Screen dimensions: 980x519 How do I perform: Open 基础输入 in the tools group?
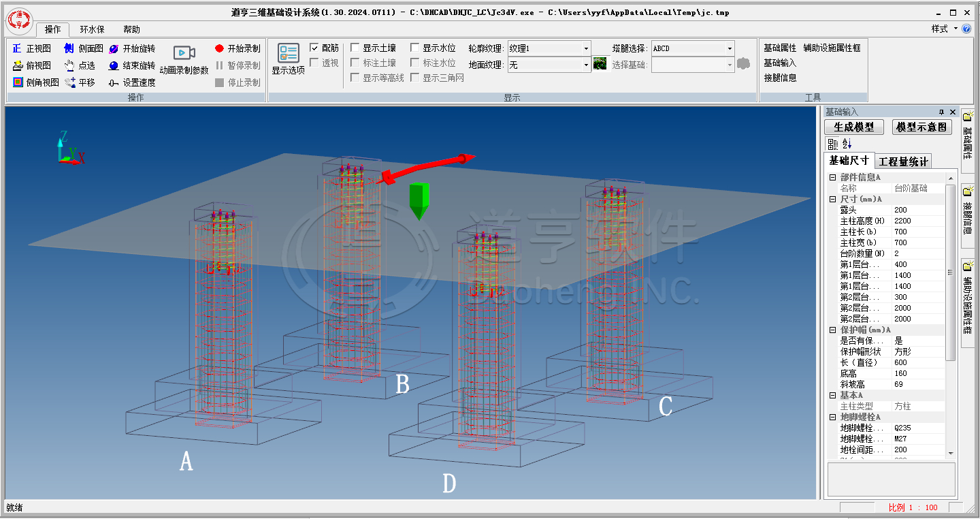(780, 63)
